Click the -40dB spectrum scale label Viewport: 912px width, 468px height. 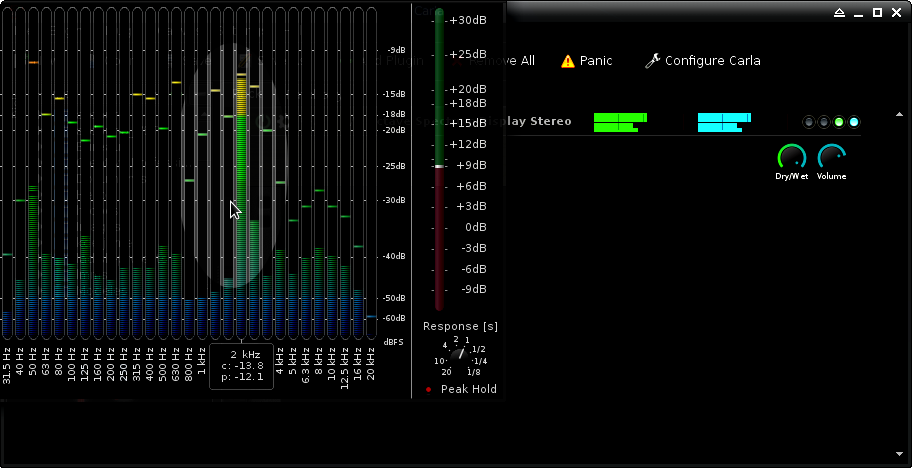point(394,256)
